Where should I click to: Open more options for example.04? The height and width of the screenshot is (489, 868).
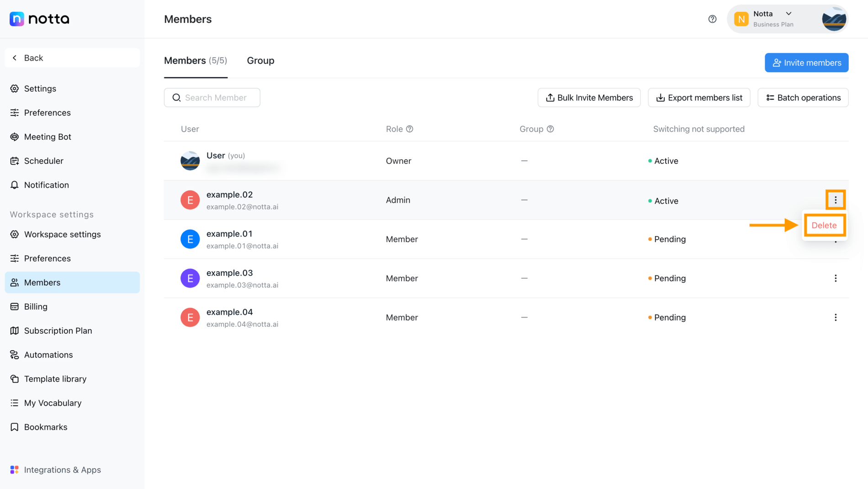click(835, 318)
